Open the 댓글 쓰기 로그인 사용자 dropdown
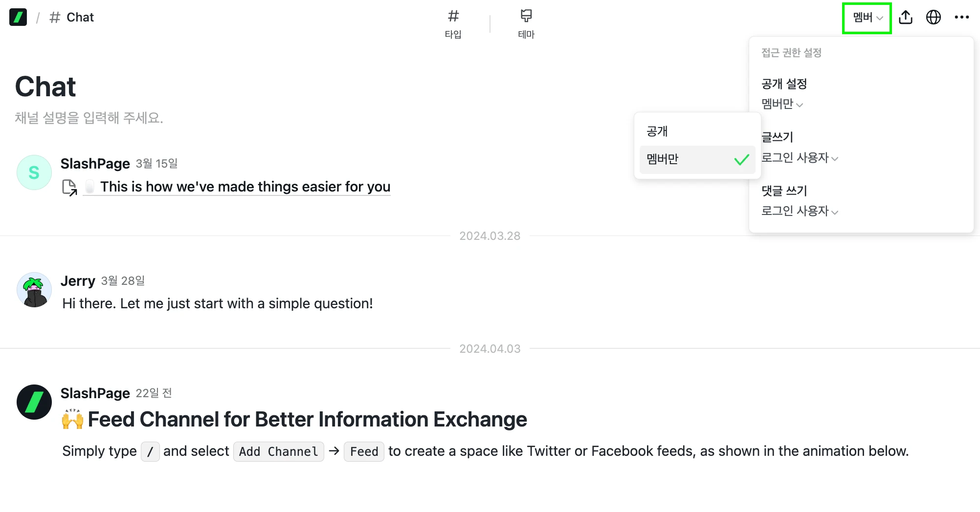The height and width of the screenshot is (512, 980). [x=800, y=211]
